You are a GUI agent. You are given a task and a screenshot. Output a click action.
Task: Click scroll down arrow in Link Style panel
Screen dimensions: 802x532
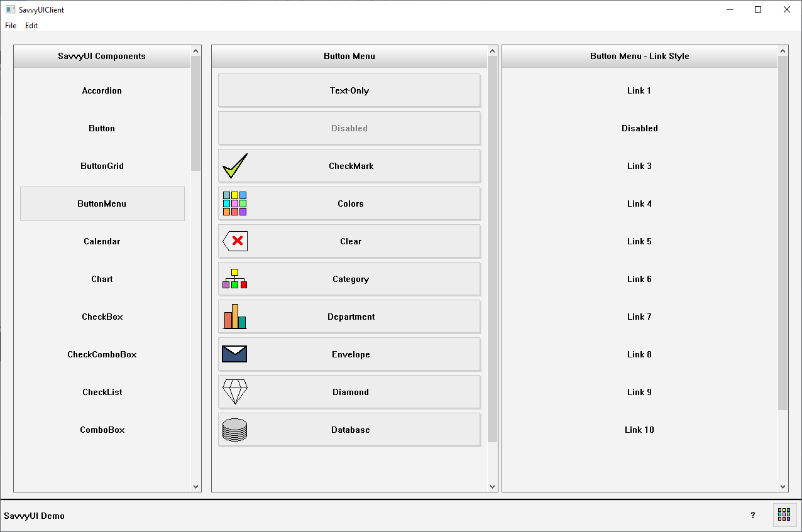(783, 486)
